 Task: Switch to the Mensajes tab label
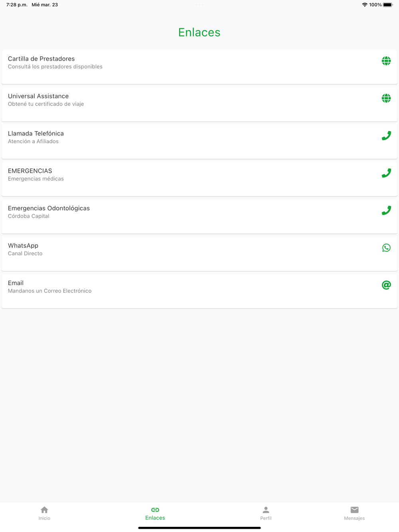[x=354, y=518]
